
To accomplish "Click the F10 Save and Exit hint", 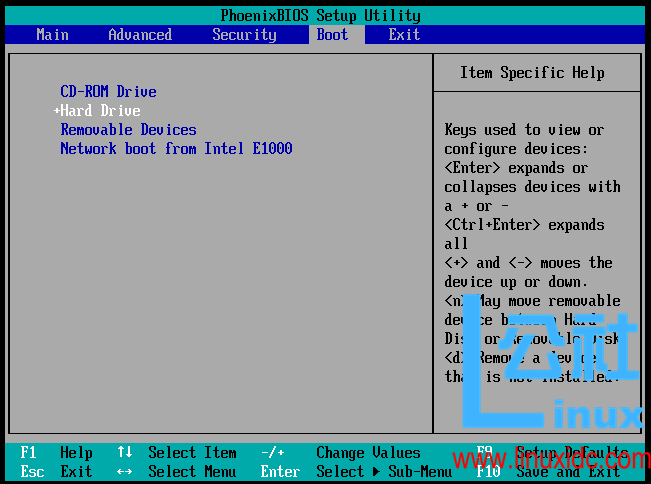I will click(x=548, y=472).
